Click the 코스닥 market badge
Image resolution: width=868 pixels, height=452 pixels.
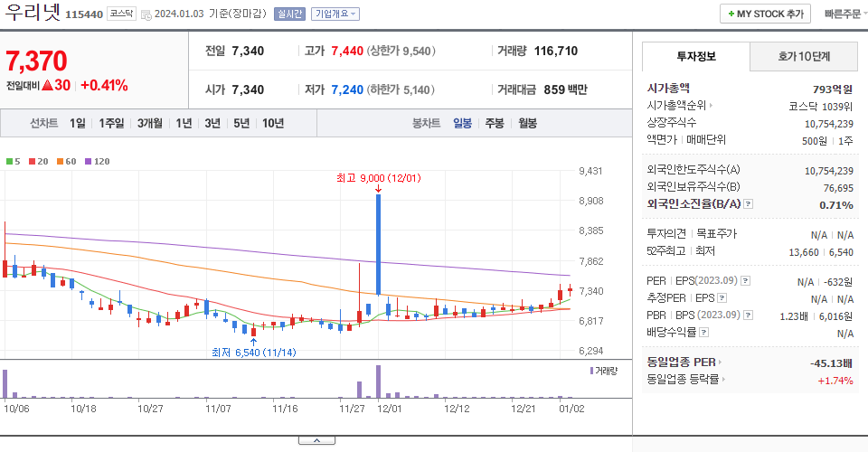click(121, 14)
